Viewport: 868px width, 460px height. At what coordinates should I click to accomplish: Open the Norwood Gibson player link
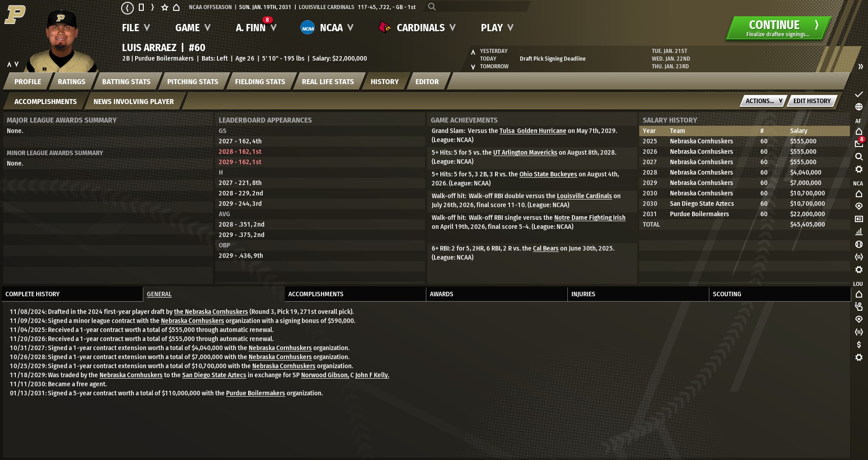click(x=325, y=375)
